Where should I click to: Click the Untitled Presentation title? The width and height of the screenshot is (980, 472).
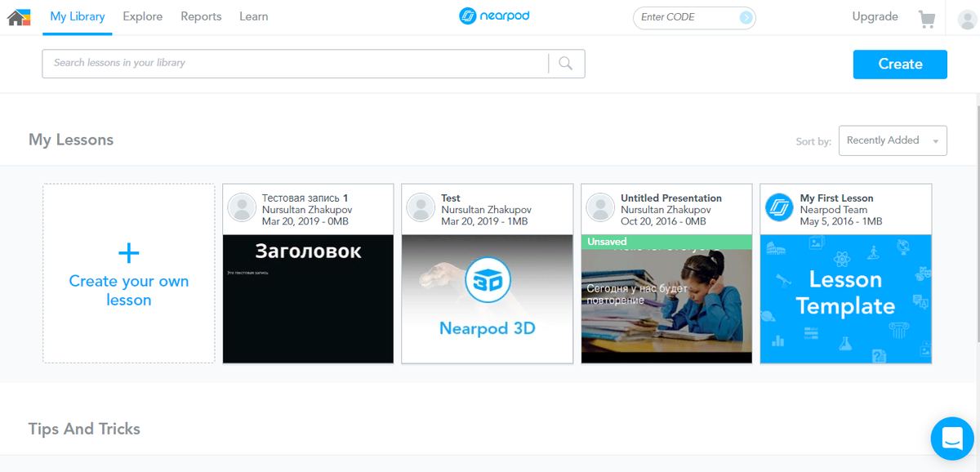click(671, 198)
